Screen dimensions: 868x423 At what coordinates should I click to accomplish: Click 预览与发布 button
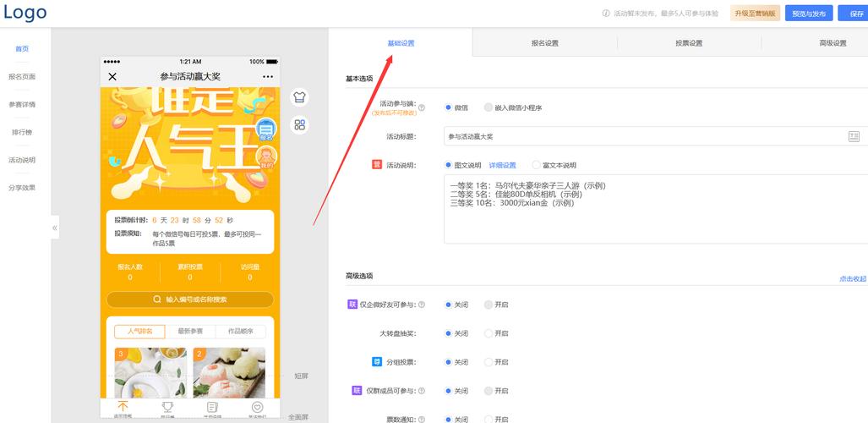(x=809, y=14)
